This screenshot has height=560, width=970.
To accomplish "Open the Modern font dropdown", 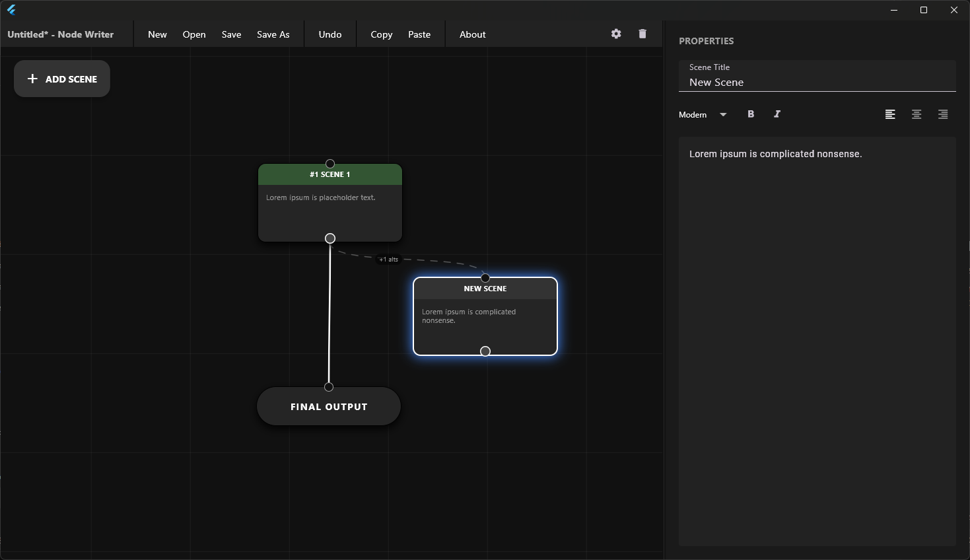I will [x=703, y=114].
